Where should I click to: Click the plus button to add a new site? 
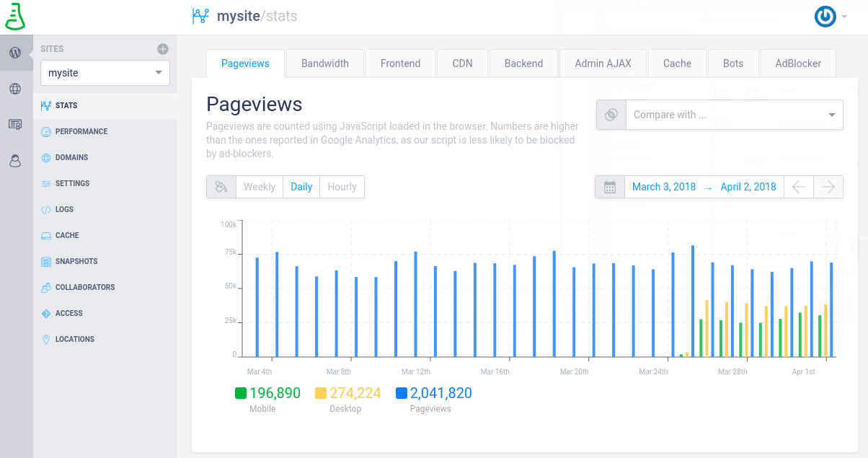(x=164, y=48)
